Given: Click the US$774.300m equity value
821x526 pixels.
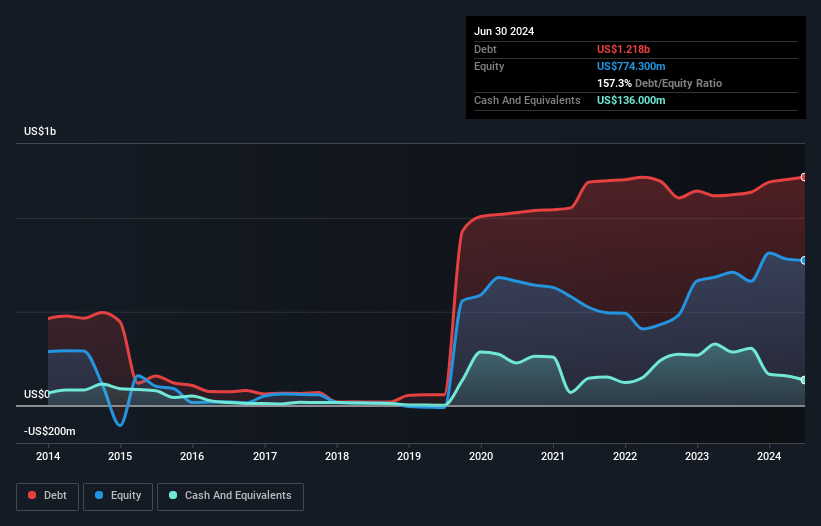Looking at the screenshot, I should (631, 66).
